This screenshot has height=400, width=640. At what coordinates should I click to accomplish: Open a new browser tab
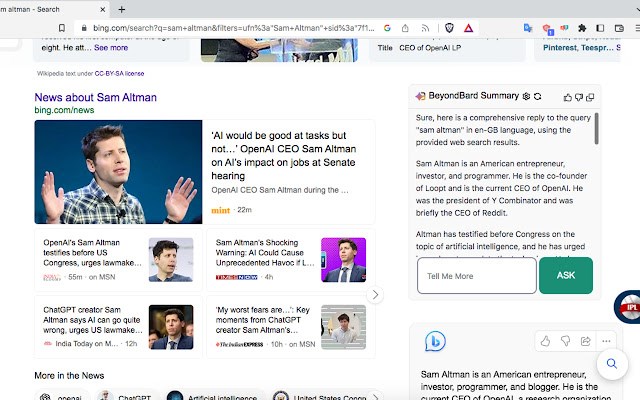click(122, 9)
